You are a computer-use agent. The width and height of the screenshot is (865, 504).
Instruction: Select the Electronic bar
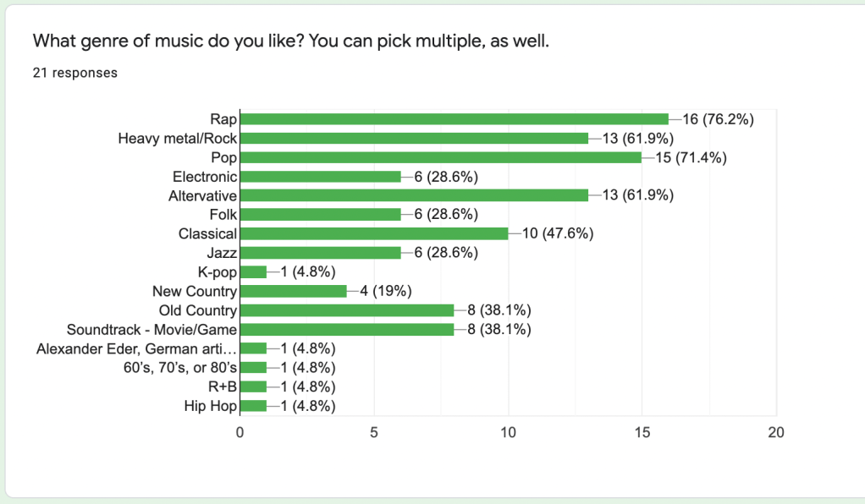coord(321,177)
